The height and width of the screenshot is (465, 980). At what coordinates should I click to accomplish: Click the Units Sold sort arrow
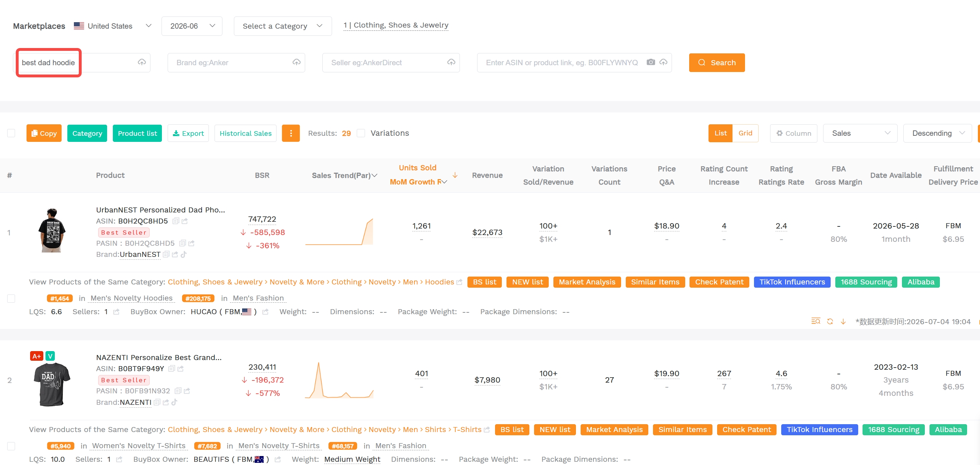pos(455,175)
